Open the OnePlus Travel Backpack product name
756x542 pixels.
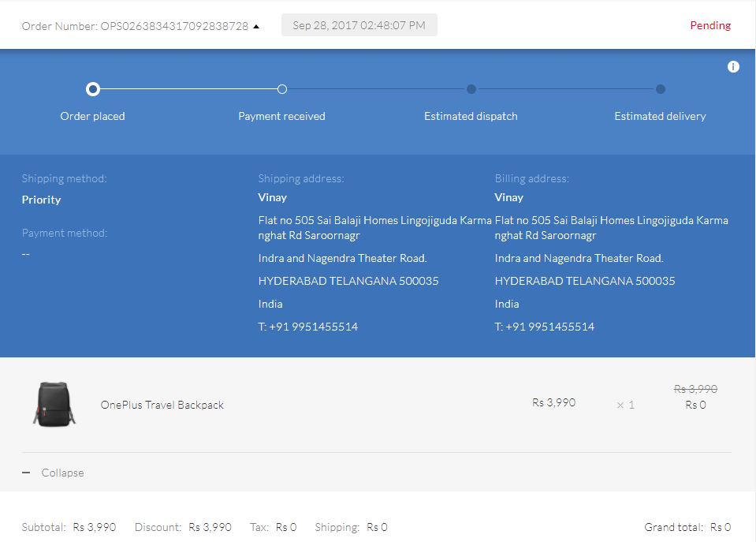162,405
